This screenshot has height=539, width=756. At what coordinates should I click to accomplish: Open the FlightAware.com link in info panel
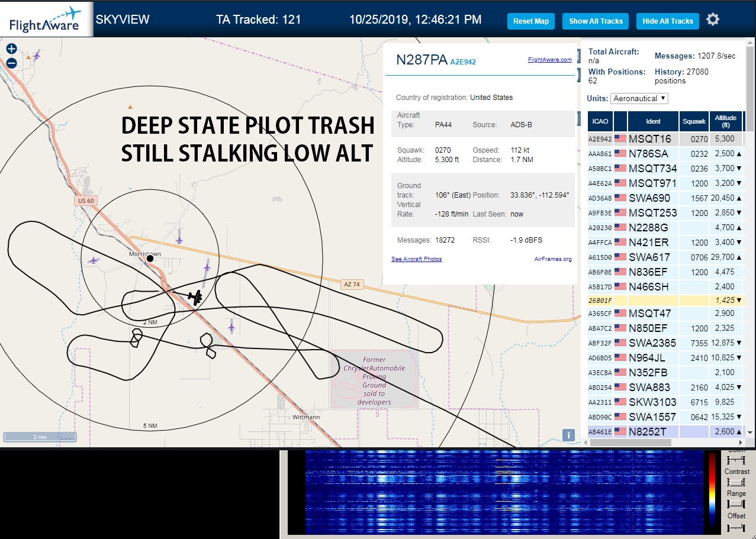[x=550, y=59]
